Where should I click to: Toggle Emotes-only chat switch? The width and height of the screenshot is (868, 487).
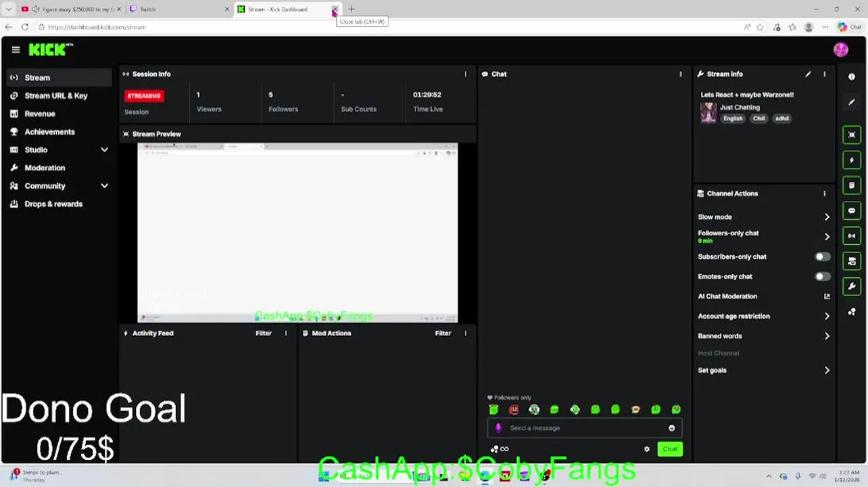coord(822,277)
